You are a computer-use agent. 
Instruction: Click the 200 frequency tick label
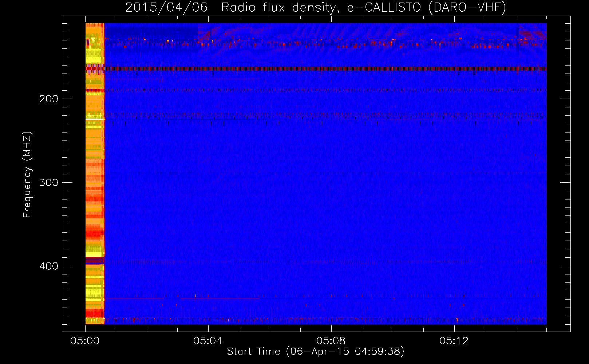(x=49, y=99)
